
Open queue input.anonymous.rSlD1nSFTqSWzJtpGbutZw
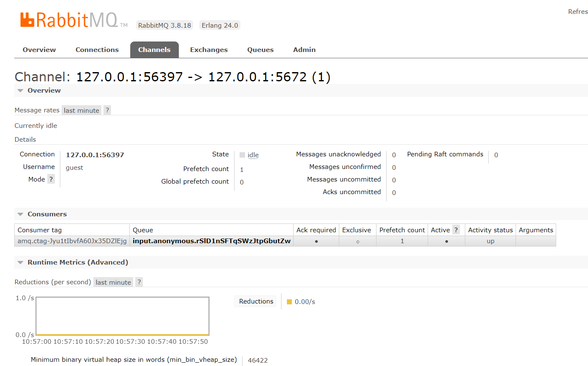[x=211, y=241]
